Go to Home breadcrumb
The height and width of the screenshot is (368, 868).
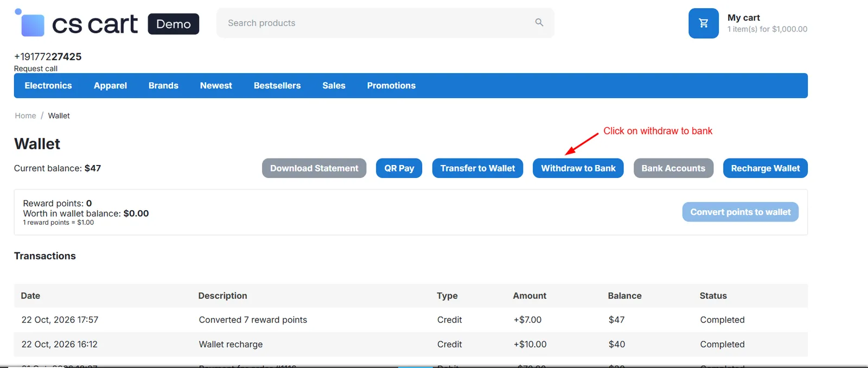25,116
